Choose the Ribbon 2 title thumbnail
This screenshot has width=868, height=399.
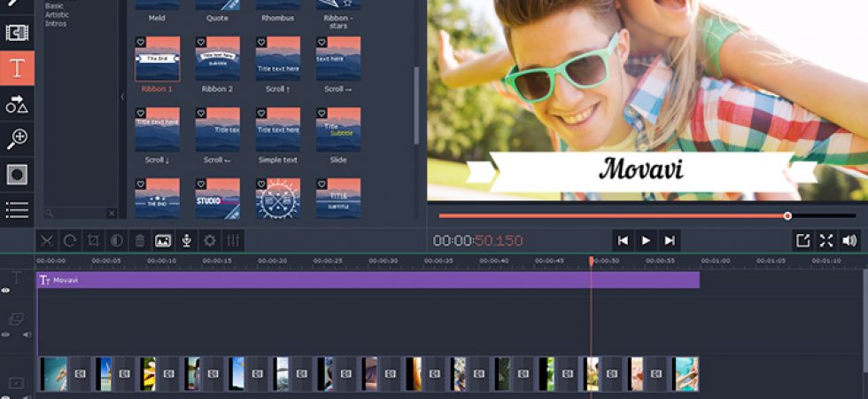[x=218, y=59]
